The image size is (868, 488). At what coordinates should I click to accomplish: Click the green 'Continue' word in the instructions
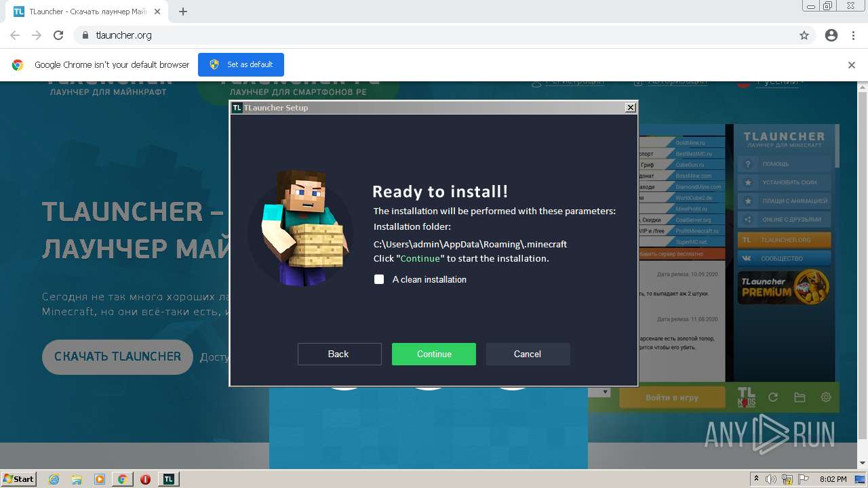[420, 258]
